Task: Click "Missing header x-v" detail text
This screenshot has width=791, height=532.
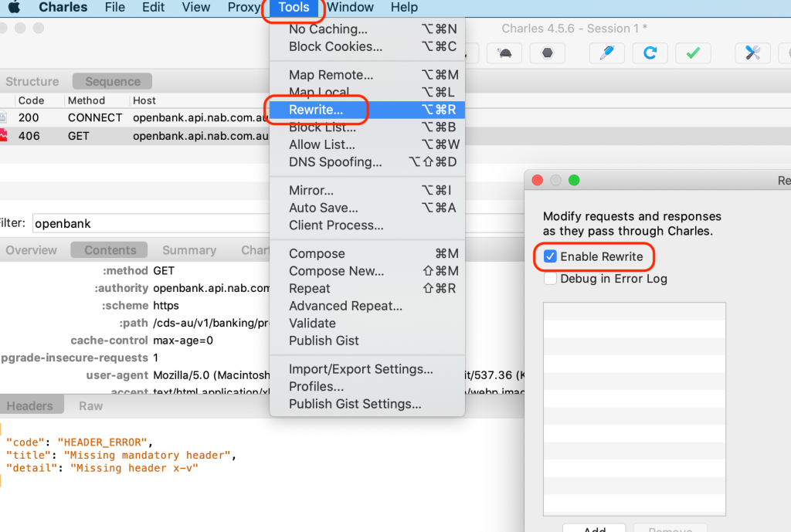Action: coord(134,468)
